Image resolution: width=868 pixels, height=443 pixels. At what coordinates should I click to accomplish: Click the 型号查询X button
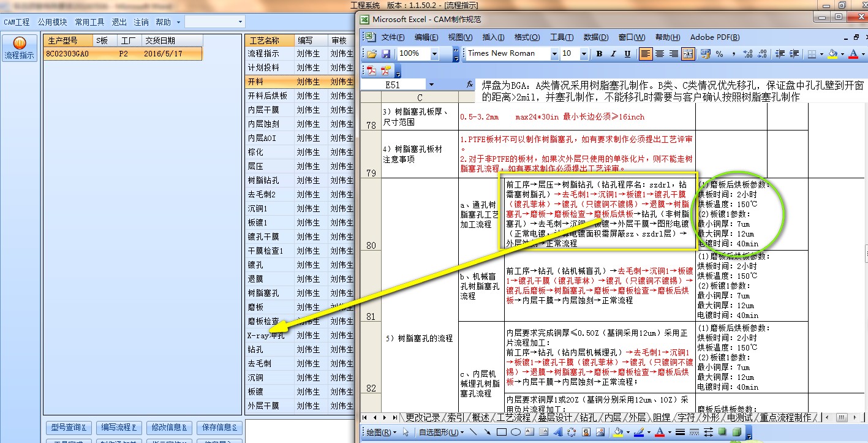coord(68,427)
